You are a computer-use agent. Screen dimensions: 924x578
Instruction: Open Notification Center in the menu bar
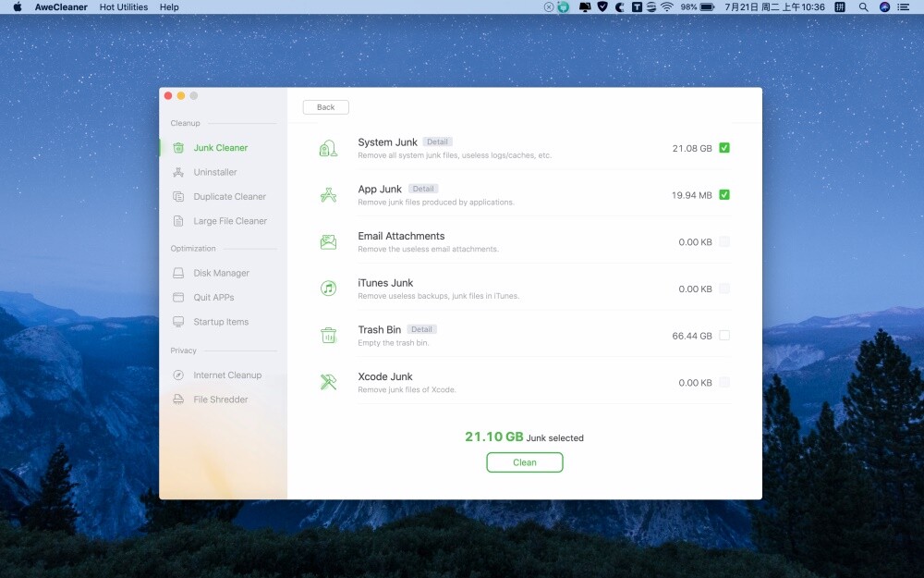pos(904,7)
